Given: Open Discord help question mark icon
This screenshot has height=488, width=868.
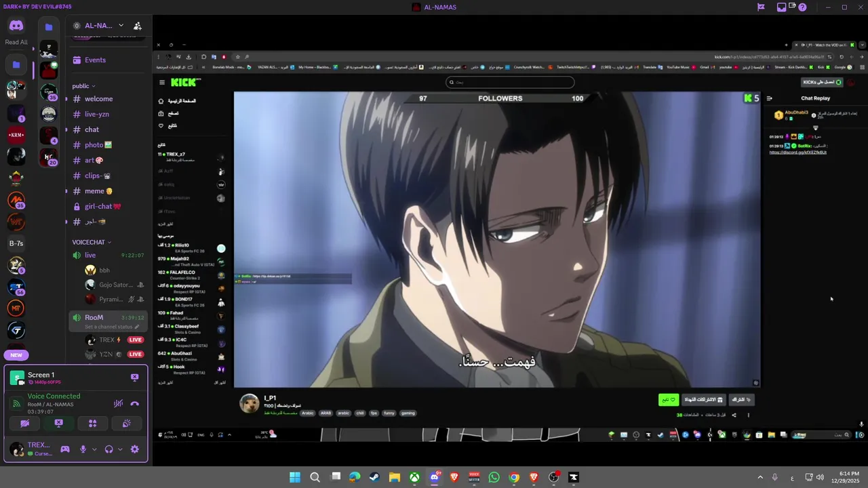Looking at the screenshot, I should pos(802,7).
